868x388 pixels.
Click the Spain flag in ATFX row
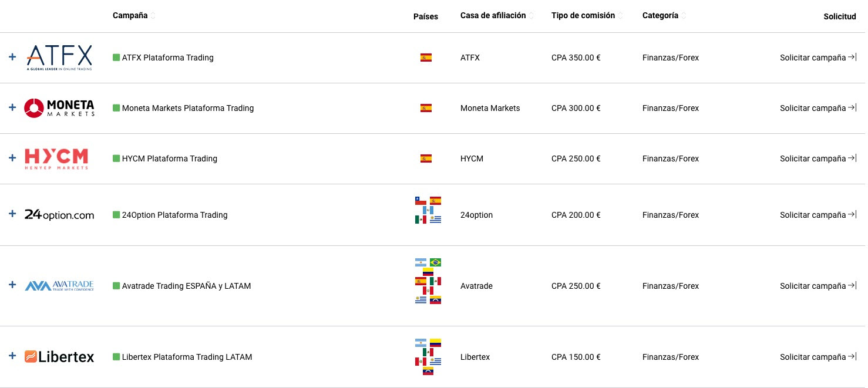coord(426,58)
